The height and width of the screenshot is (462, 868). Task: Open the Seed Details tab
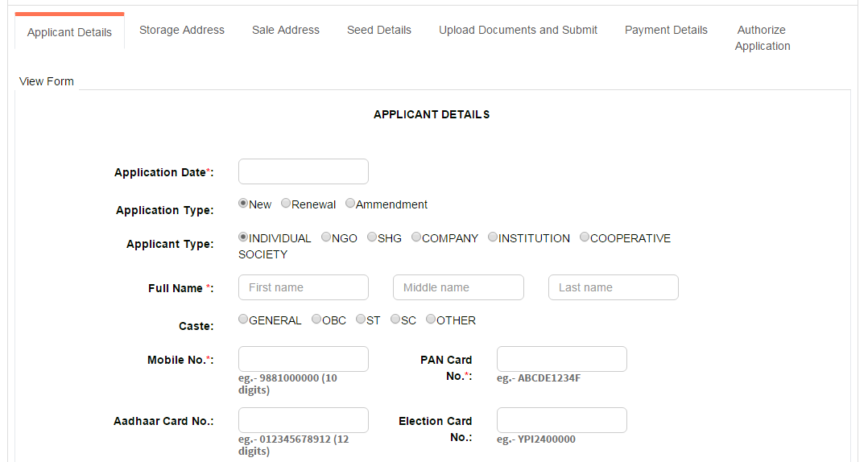click(x=379, y=30)
